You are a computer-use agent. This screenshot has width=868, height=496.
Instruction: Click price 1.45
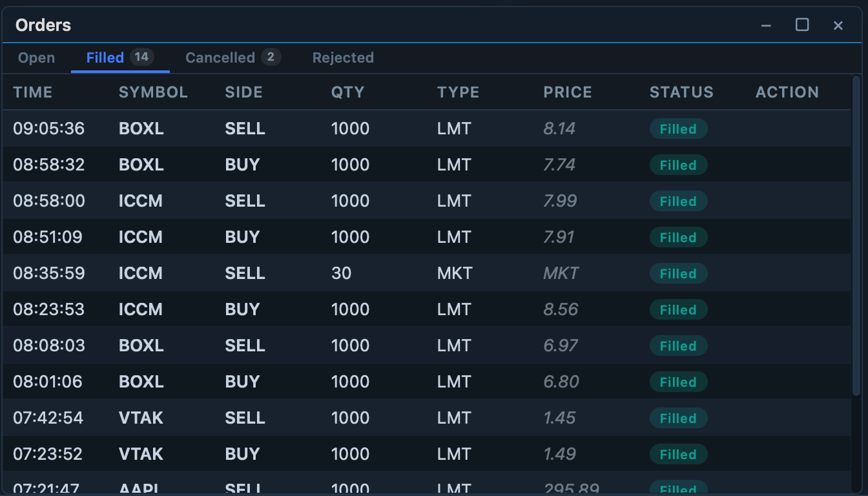pyautogui.click(x=559, y=418)
